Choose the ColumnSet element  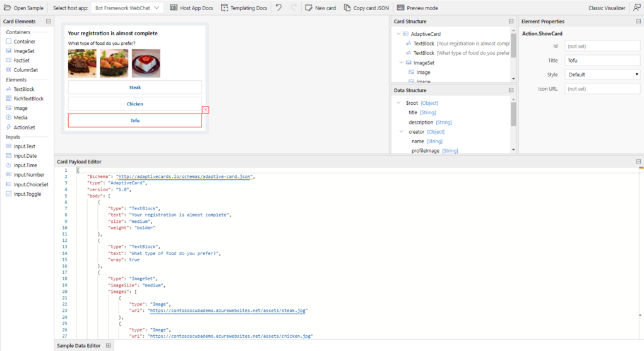21,70
